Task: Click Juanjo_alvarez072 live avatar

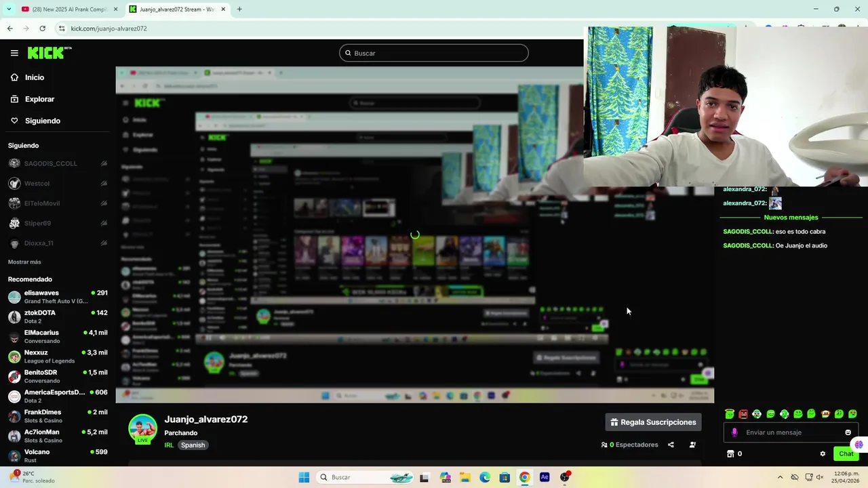Action: click(x=142, y=429)
